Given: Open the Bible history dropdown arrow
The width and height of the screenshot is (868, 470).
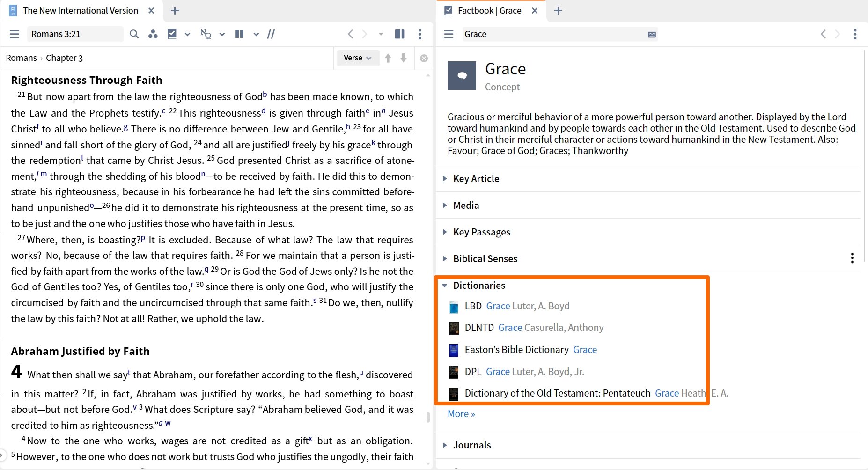Looking at the screenshot, I should click(x=381, y=34).
